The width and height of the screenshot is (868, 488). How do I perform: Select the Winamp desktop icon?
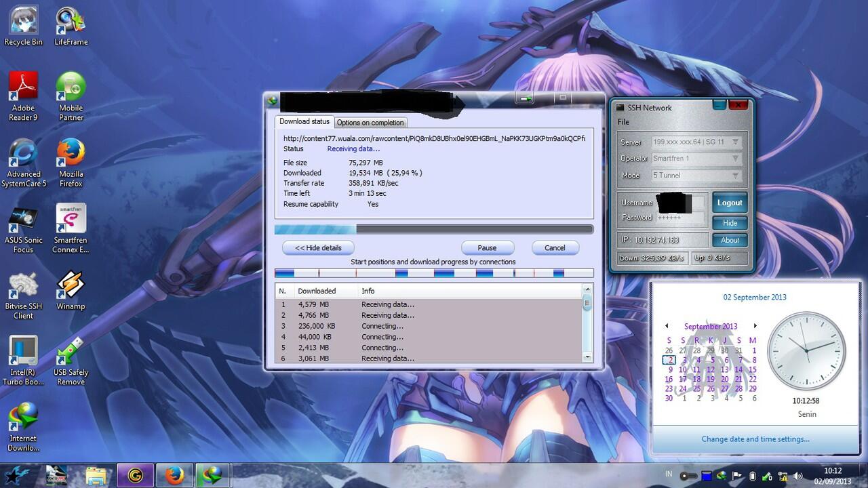coord(71,291)
